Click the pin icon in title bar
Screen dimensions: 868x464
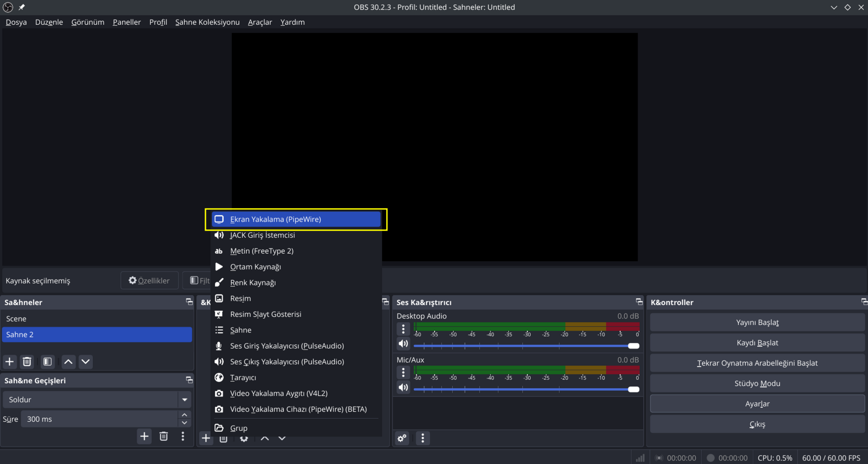click(22, 7)
